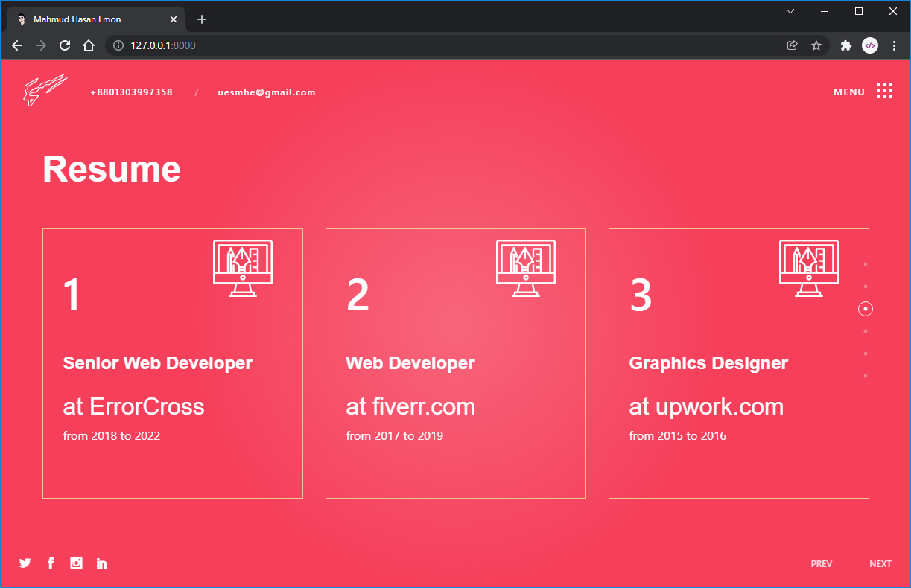Click 'at fiverr.com' text
Screen dimensions: 911x588
coord(410,406)
